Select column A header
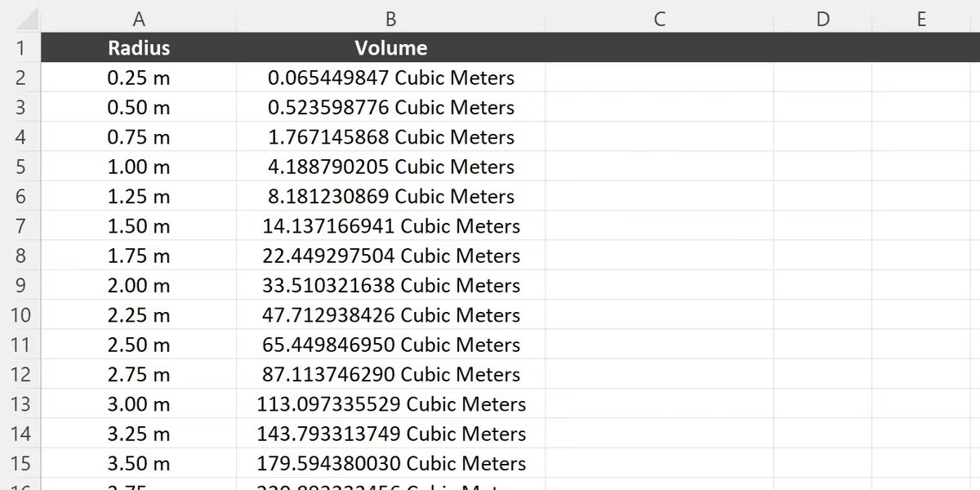Screen dimensions: 980x490 tap(139, 18)
